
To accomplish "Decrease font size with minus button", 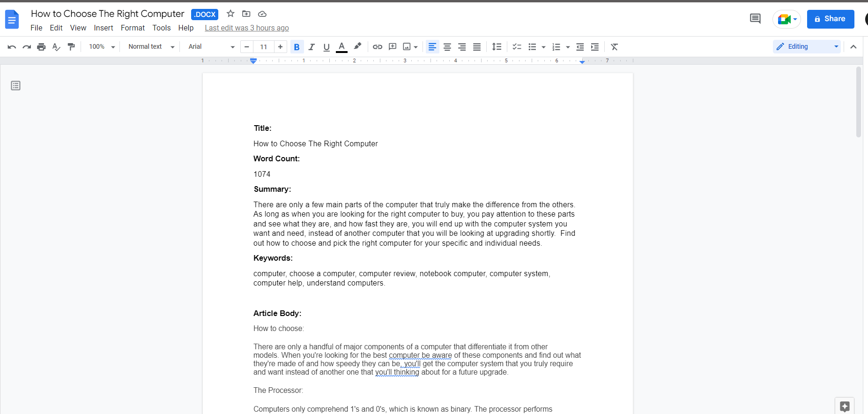I will [247, 47].
